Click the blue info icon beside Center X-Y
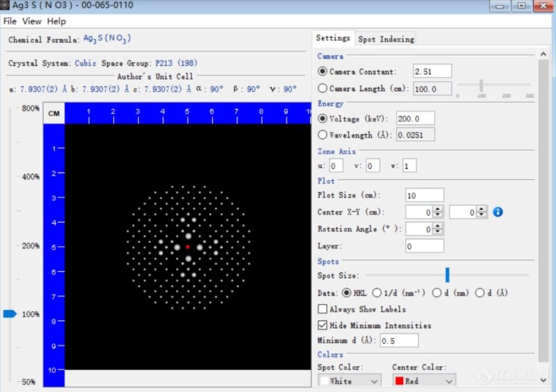 pyautogui.click(x=498, y=212)
